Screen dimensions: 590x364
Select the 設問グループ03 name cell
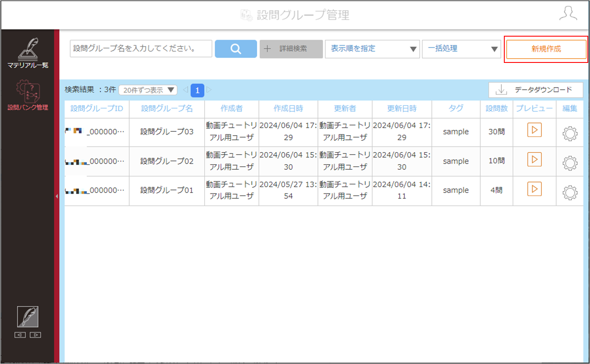coord(167,132)
